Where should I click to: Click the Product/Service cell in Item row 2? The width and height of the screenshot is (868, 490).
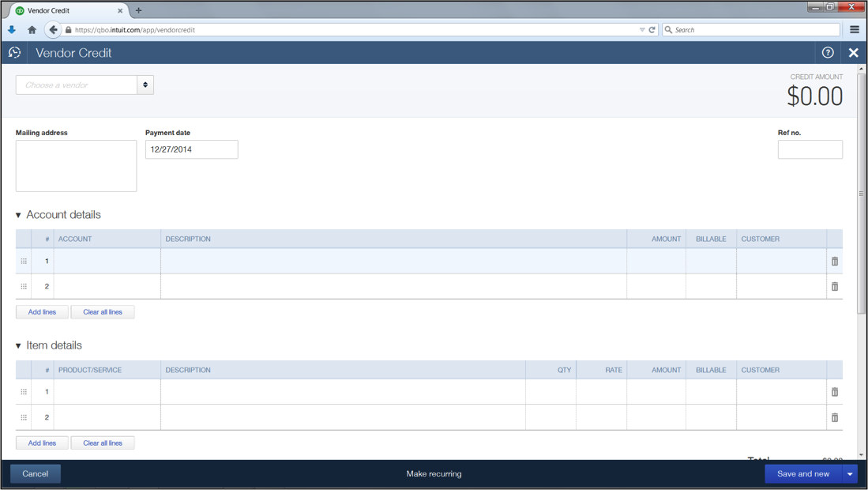tap(107, 417)
